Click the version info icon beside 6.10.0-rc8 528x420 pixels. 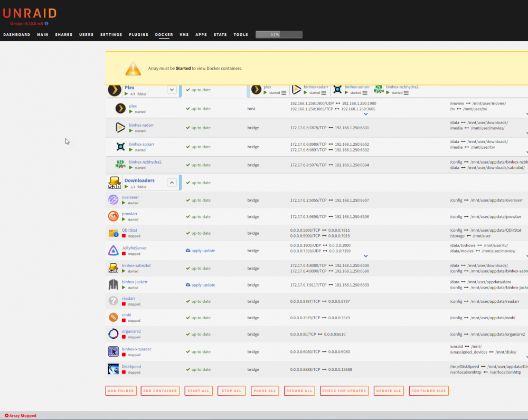(x=46, y=24)
